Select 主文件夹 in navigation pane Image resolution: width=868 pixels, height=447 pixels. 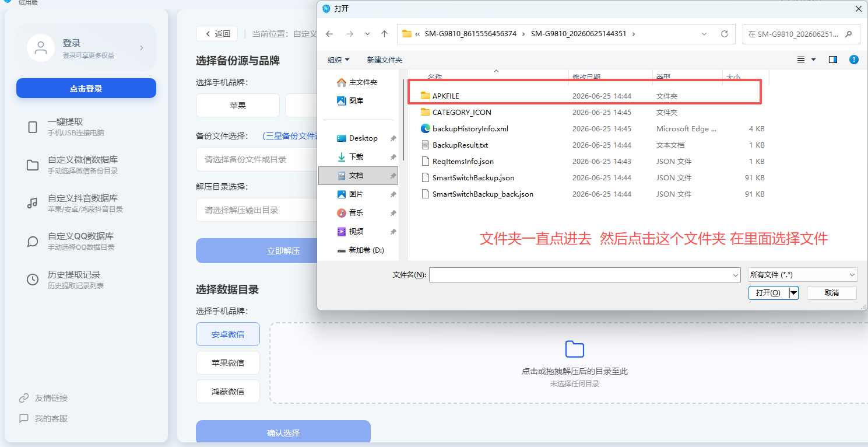(x=358, y=82)
